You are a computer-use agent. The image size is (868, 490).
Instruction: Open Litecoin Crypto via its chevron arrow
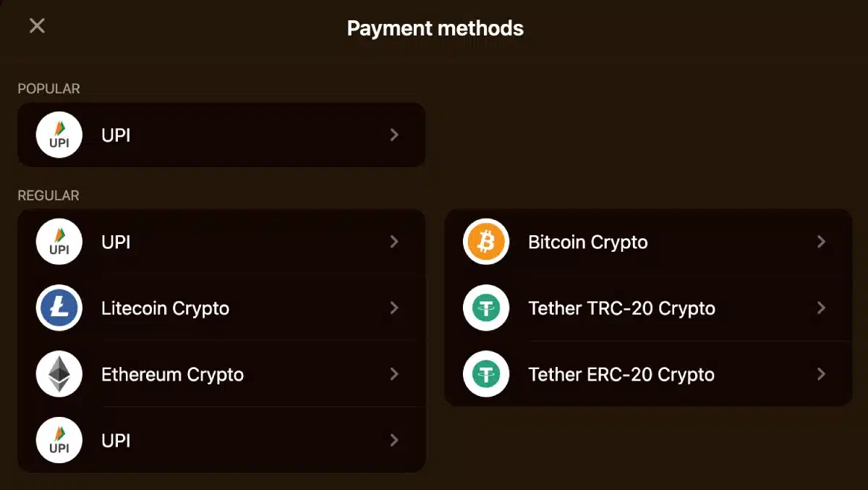pos(394,308)
